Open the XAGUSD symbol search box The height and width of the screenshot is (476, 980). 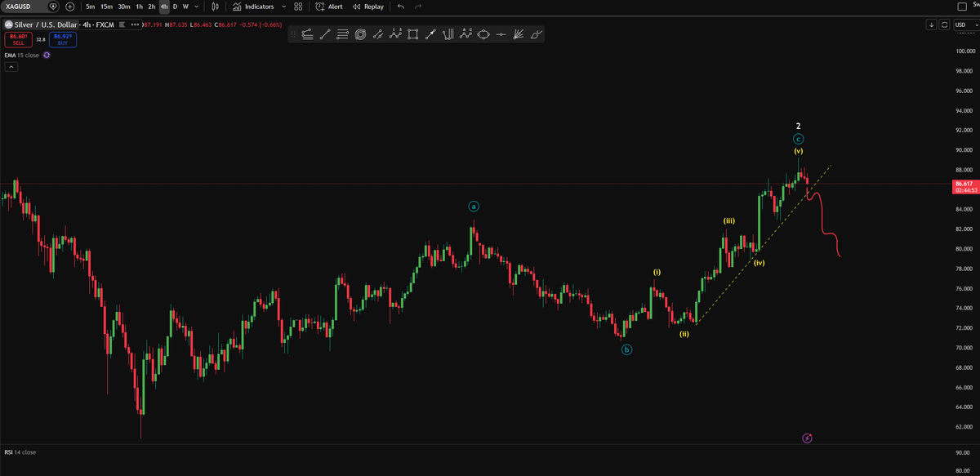point(30,7)
